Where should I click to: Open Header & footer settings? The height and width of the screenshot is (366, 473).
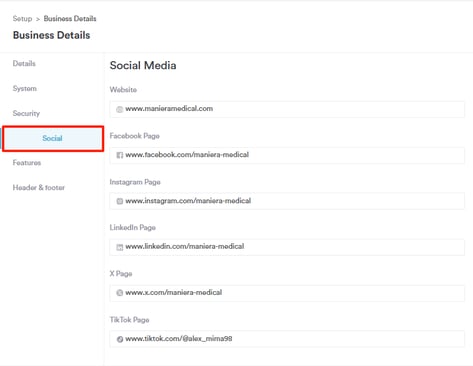pyautogui.click(x=39, y=187)
